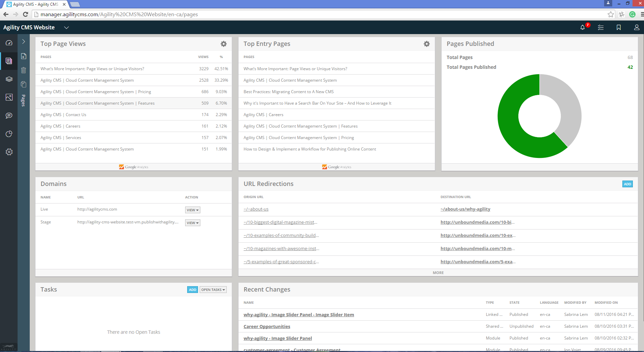The height and width of the screenshot is (352, 644).
Task: Open the comments chat bubble icon
Action: 9,116
